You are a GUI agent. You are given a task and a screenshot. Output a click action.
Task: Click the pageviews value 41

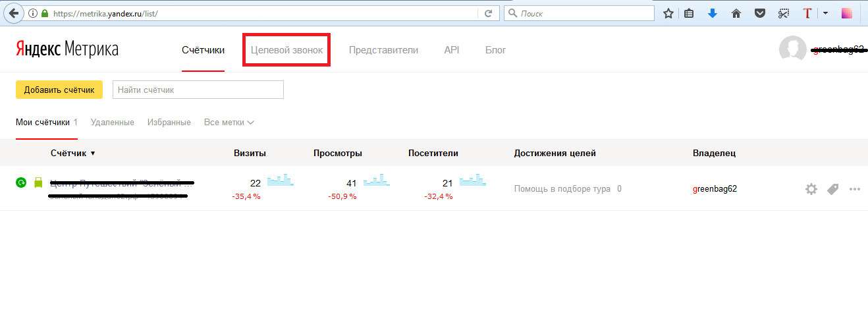[352, 183]
